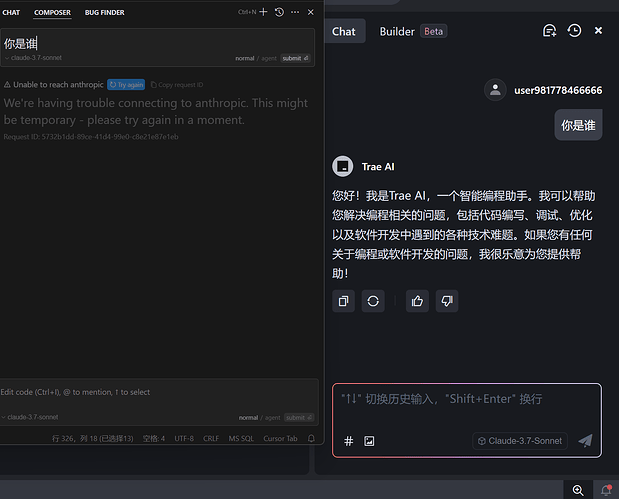Screen dimensions: 619x499
Task: Start a new composer with the plus icon
Action: [263, 12]
